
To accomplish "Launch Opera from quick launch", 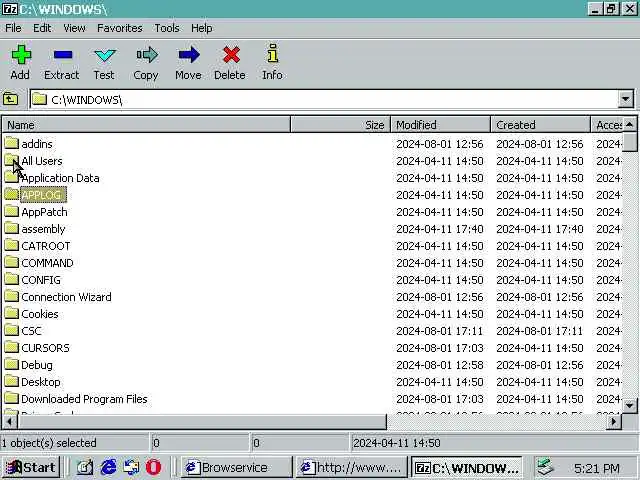I will [x=153, y=467].
